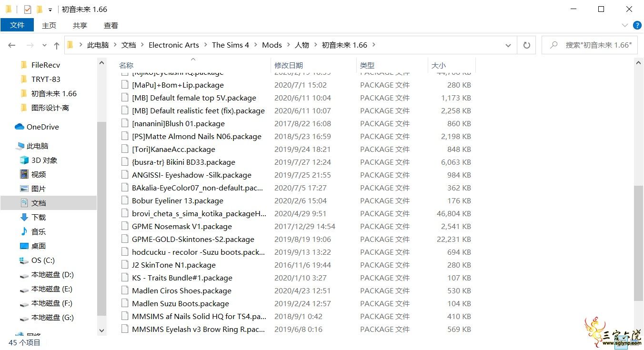Click navigation pane scroll-down arrow
Image resolution: width=644 pixels, height=350 pixels.
click(x=101, y=330)
